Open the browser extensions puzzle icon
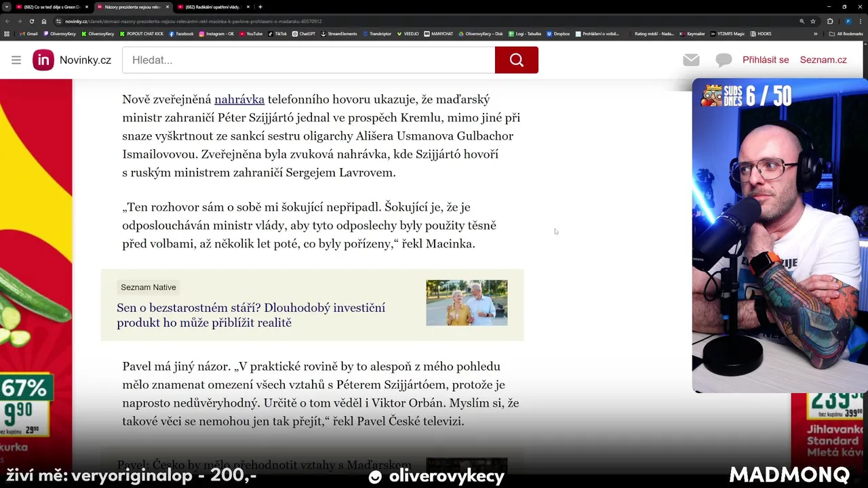 830,21
